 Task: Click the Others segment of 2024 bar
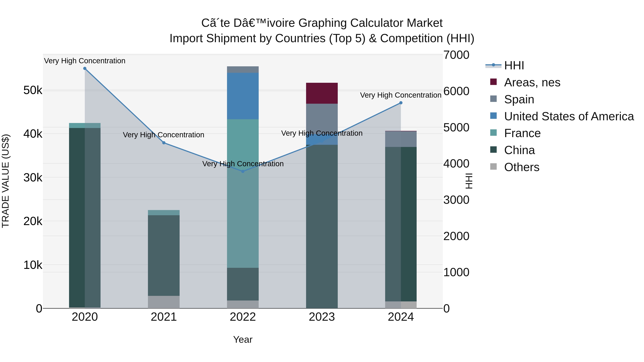[x=401, y=305]
